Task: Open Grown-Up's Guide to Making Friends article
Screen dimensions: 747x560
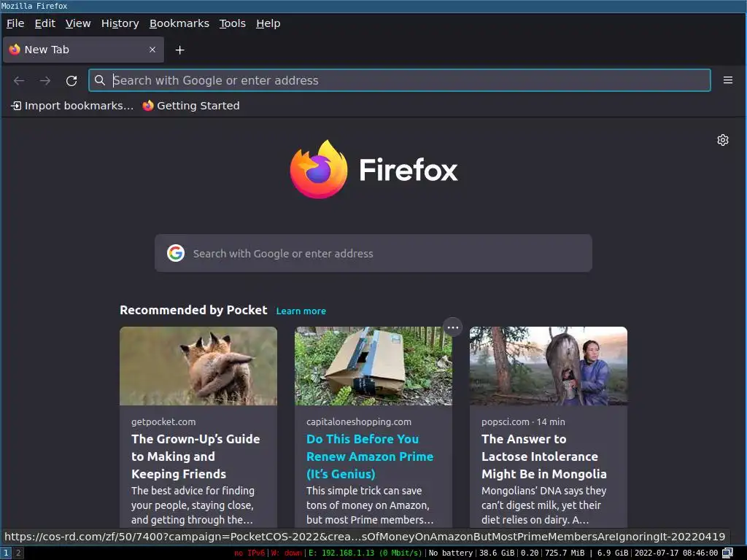Action: tap(196, 456)
